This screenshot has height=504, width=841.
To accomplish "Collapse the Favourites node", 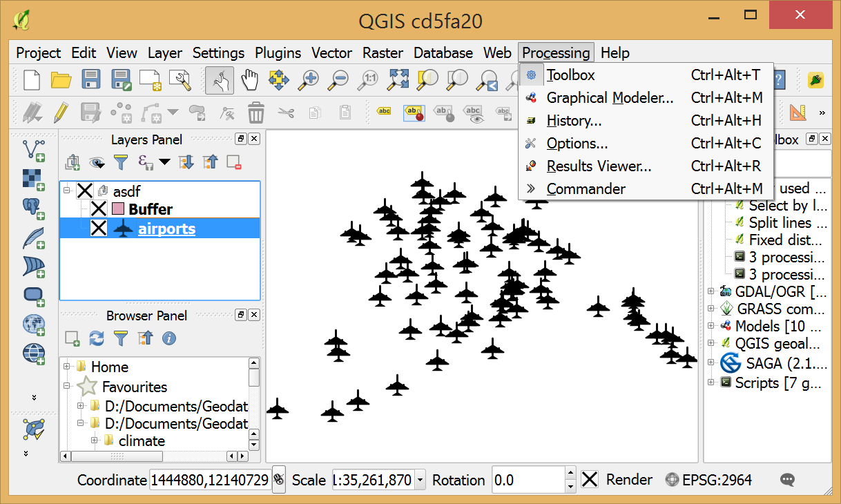I will 67,387.
